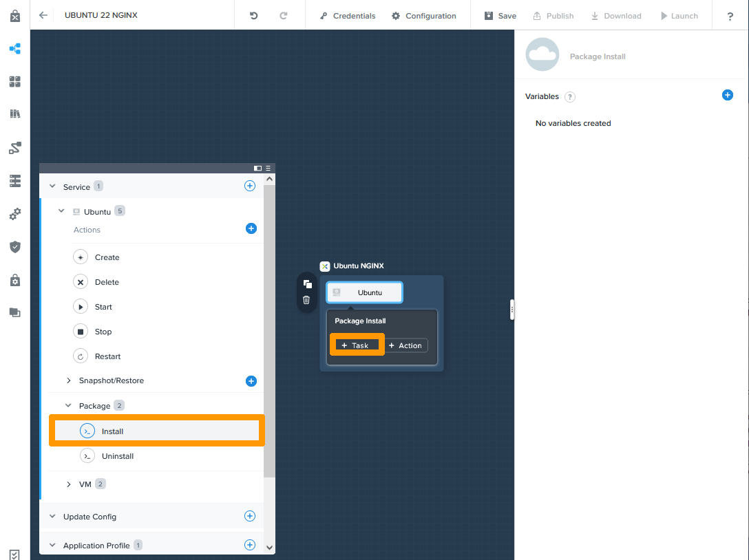
Task: Open the Configuration menu item
Action: [x=423, y=16]
